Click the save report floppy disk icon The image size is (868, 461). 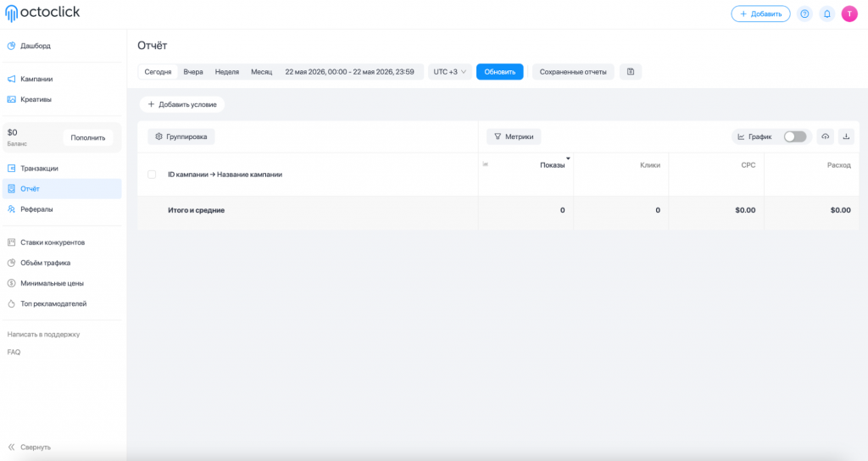pyautogui.click(x=631, y=71)
